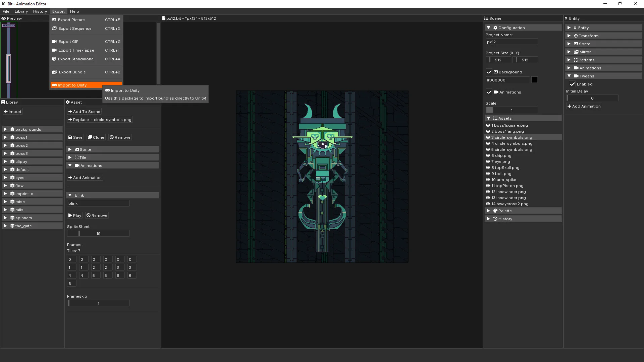Hide the 7 eye.png asset
The width and height of the screenshot is (644, 362).
(x=488, y=162)
